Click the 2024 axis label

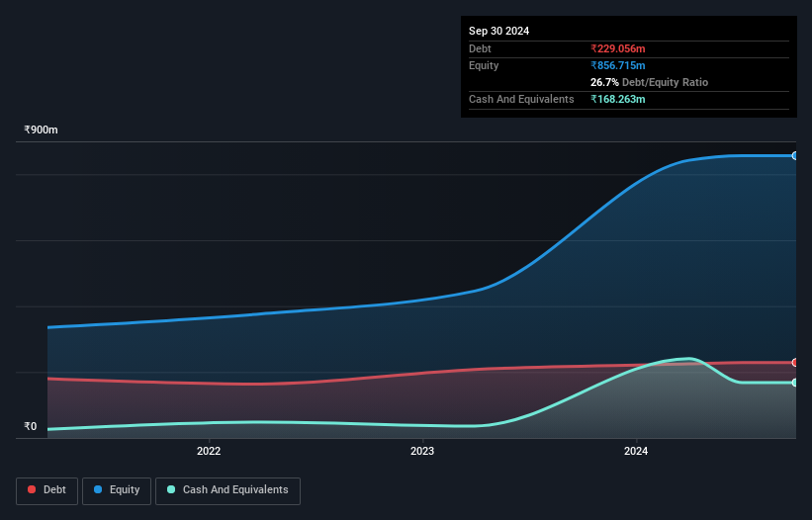click(x=636, y=451)
